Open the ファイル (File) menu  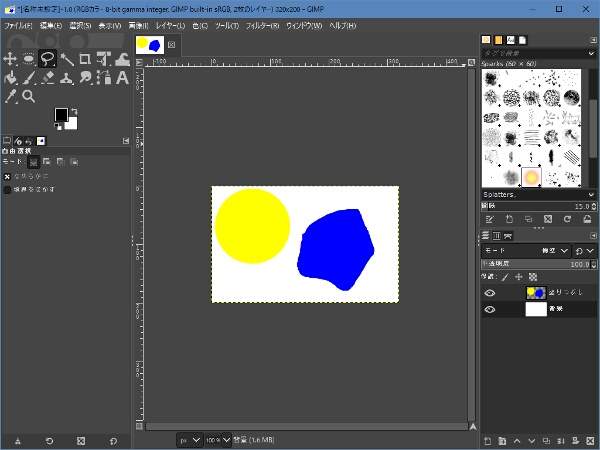(18, 24)
